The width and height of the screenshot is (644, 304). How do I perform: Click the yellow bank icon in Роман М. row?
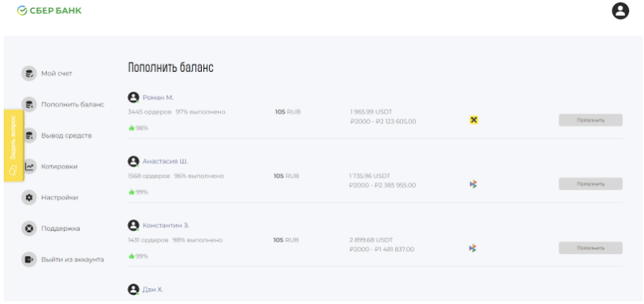click(x=474, y=120)
